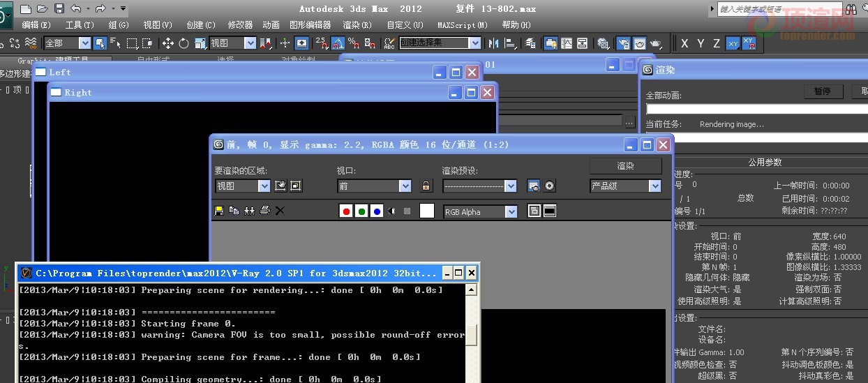
Task: Toggle the alpha channel display
Action: click(391, 211)
